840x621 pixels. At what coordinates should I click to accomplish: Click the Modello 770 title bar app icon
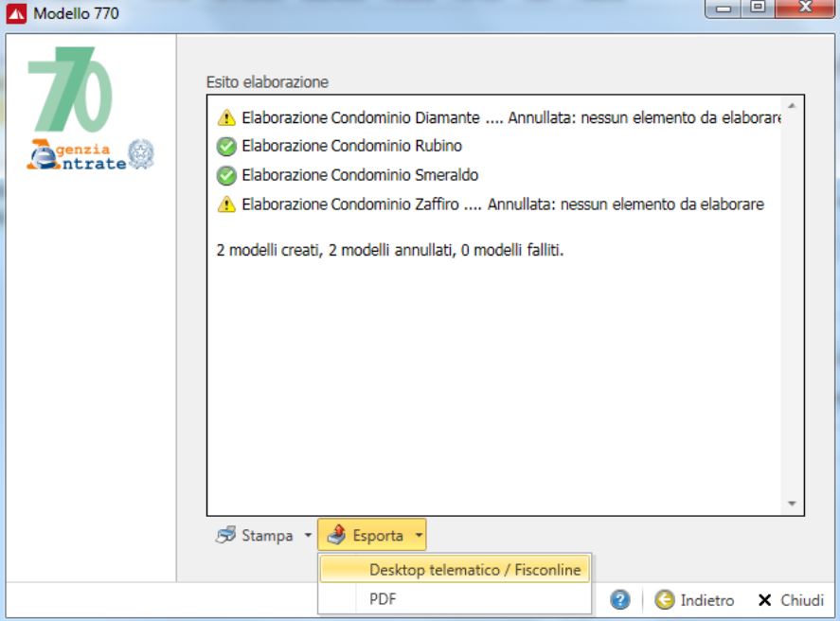tap(16, 13)
